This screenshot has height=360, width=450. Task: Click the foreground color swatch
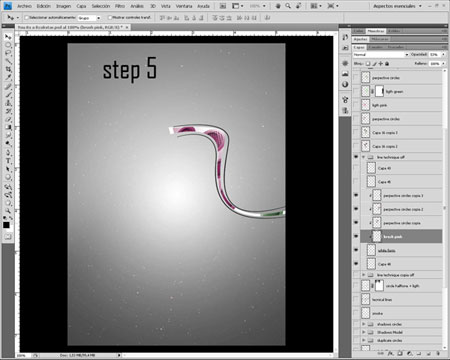click(x=6, y=225)
